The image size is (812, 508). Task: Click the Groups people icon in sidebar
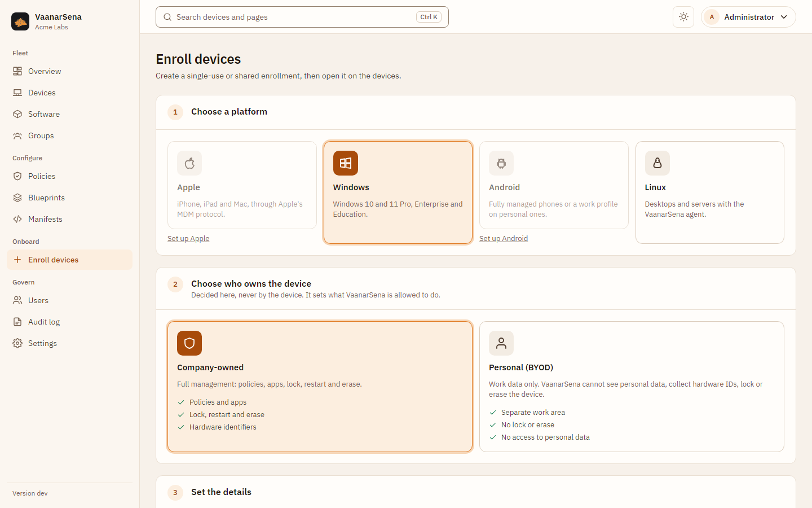17,135
